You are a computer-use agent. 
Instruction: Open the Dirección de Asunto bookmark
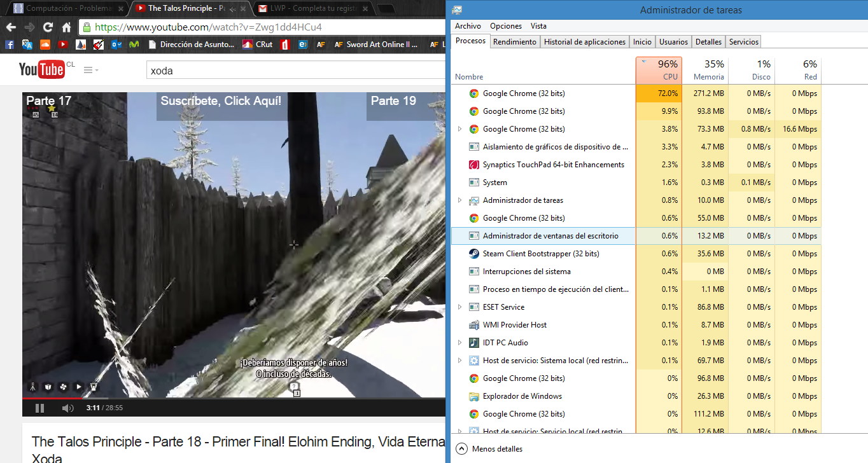(192, 45)
